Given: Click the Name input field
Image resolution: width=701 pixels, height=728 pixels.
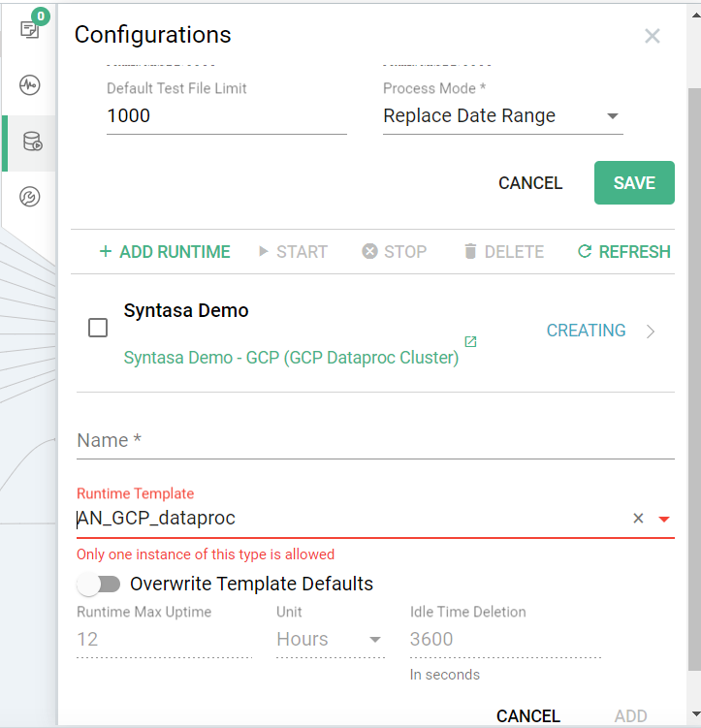Looking at the screenshot, I should pyautogui.click(x=375, y=441).
